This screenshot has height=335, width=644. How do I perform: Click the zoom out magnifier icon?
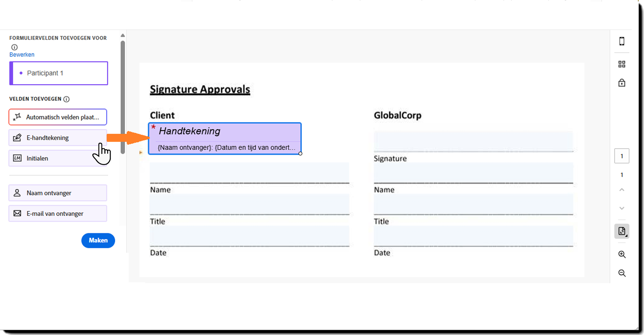point(622,273)
